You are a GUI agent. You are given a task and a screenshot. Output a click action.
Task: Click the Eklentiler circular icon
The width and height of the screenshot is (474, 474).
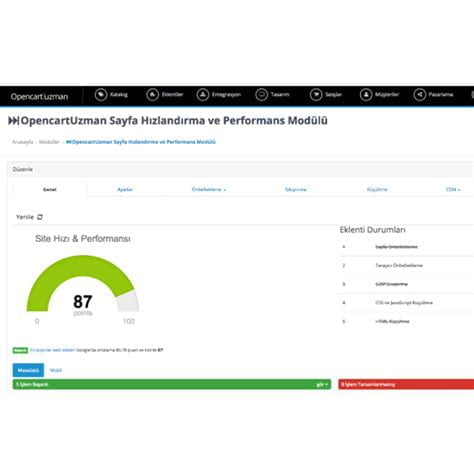click(x=152, y=95)
